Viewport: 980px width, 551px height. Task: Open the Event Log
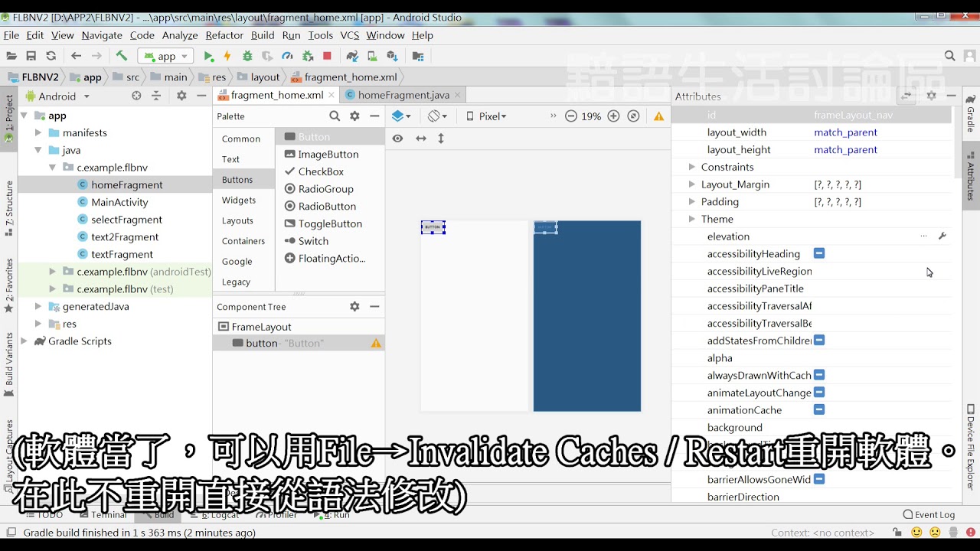[x=929, y=514]
